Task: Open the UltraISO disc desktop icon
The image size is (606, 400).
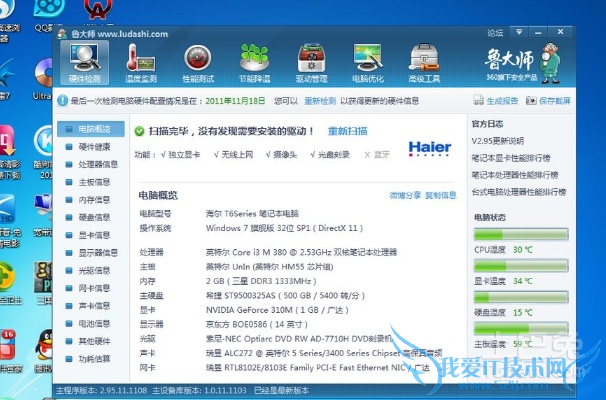Action: [x=43, y=73]
